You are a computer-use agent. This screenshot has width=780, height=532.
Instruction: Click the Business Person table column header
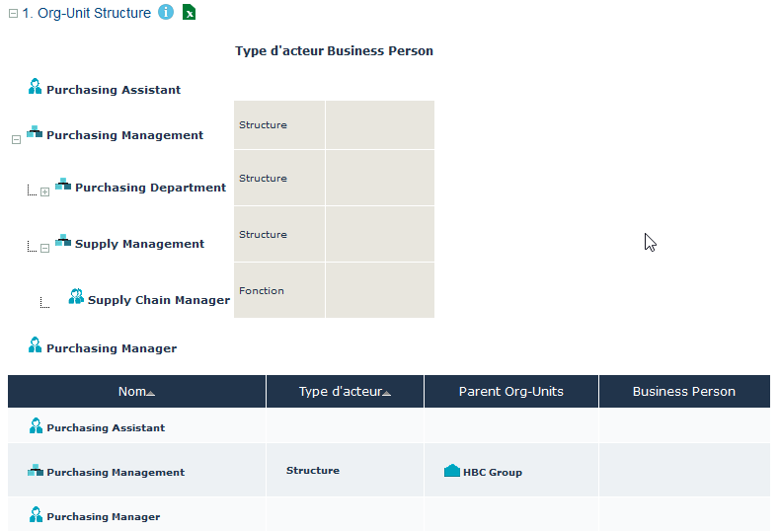click(x=683, y=392)
